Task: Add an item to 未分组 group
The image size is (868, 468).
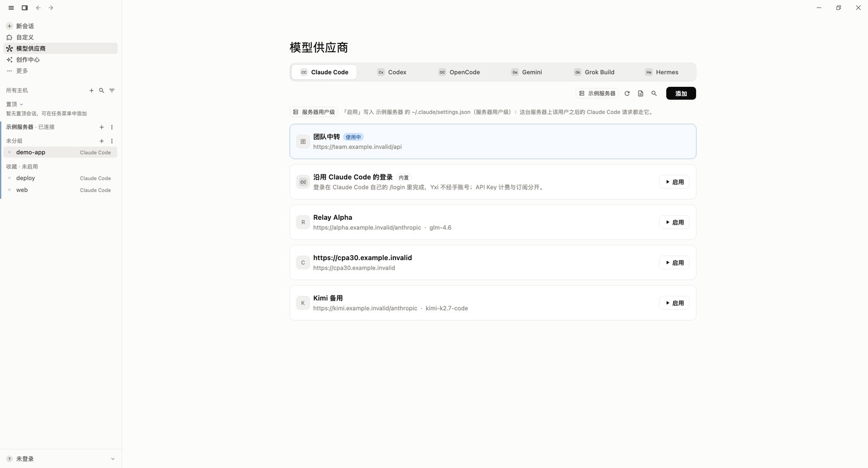Action: pyautogui.click(x=101, y=141)
